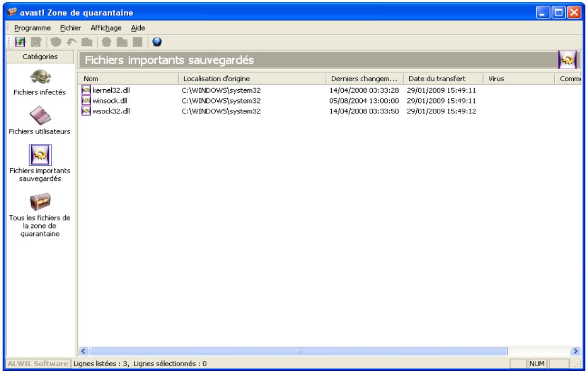Click the greyed properties toolbar icon
588x371 pixels.
(36, 42)
